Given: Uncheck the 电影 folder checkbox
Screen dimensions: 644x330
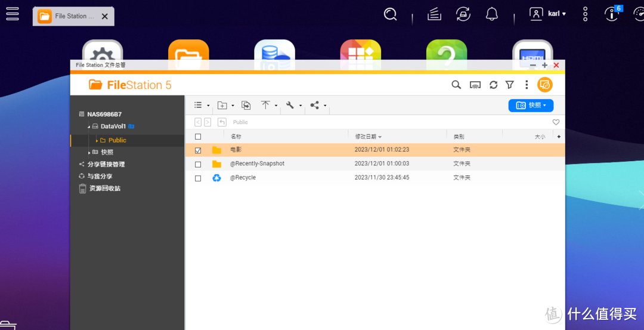Looking at the screenshot, I should click(x=198, y=150).
